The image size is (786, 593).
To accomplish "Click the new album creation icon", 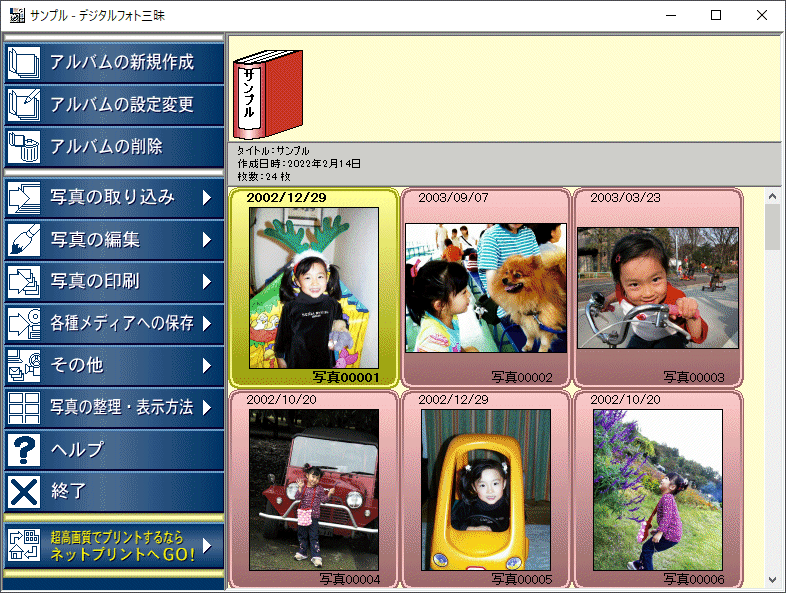I will click(x=24, y=63).
